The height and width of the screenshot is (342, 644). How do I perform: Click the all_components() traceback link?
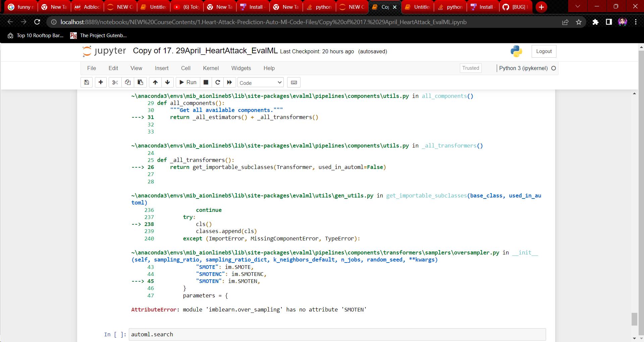[x=447, y=96]
